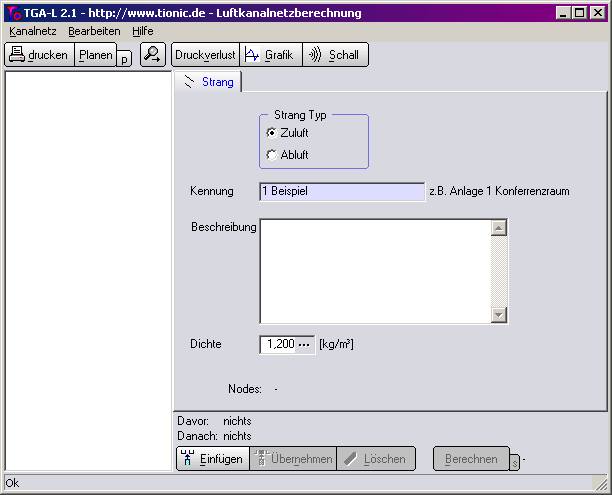Open the Grafik chart view
This screenshot has height=495, width=612.
(x=270, y=55)
